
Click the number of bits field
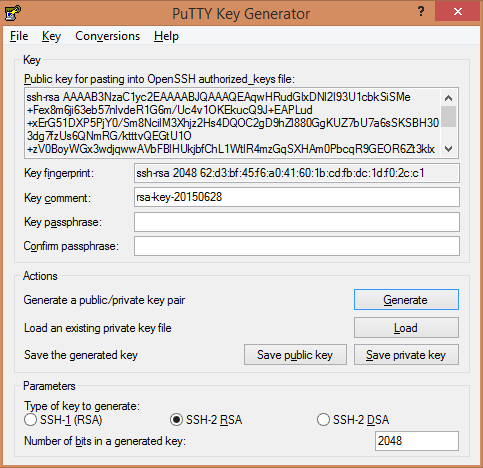click(417, 441)
